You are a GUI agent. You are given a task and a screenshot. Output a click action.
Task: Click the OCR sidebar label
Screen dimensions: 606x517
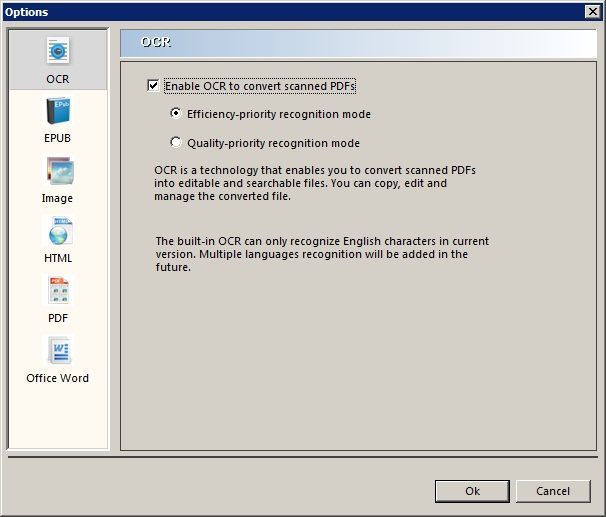[58, 79]
